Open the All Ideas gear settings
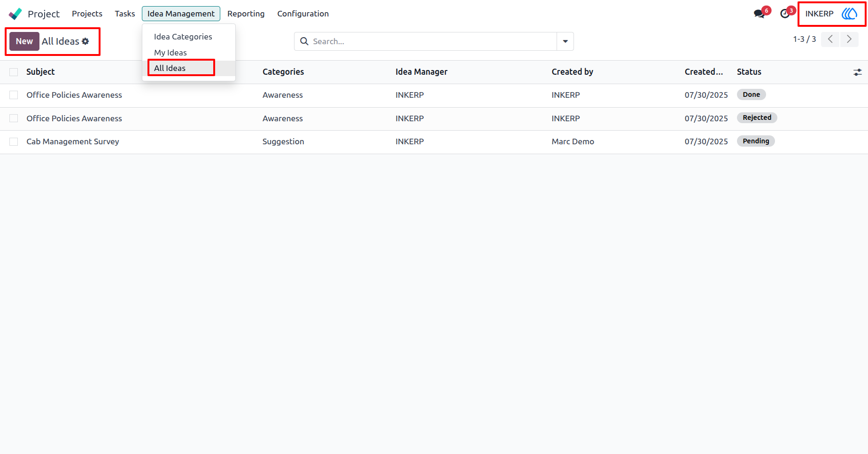The width and height of the screenshot is (868, 454). click(x=85, y=41)
